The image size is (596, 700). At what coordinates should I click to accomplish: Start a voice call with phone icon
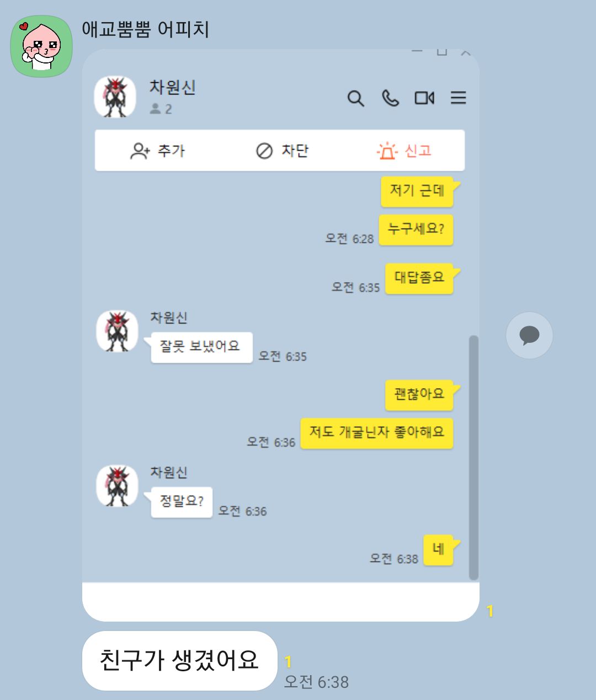[390, 98]
